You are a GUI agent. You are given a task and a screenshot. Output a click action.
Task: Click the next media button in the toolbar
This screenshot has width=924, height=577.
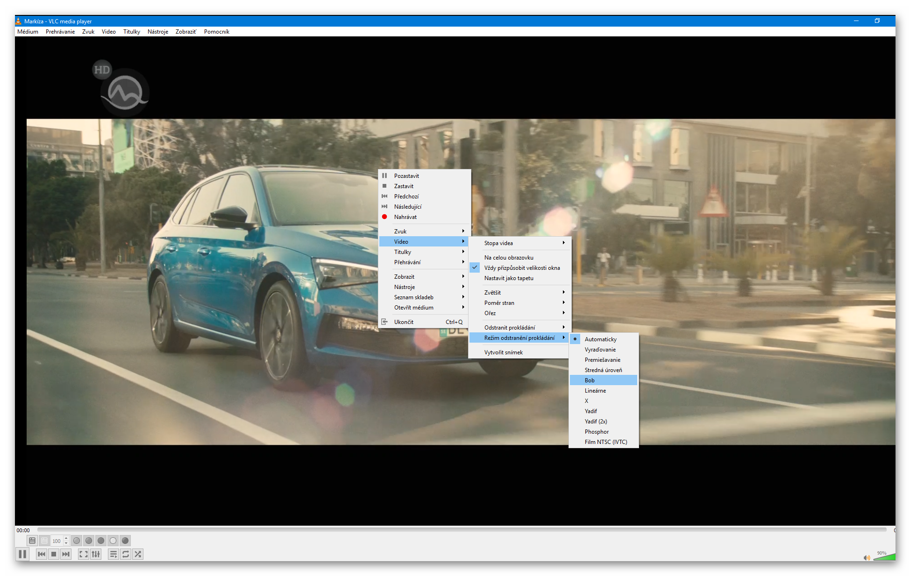66,554
